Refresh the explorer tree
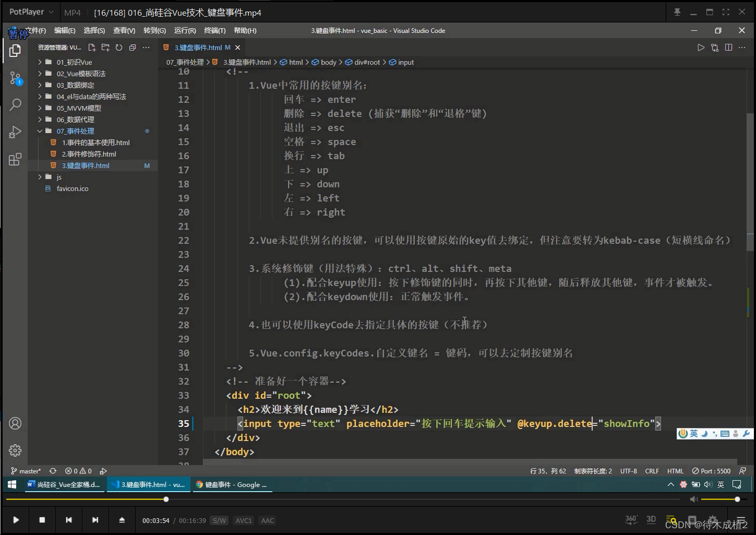Screen dimensions: 756x535 [x=119, y=47]
